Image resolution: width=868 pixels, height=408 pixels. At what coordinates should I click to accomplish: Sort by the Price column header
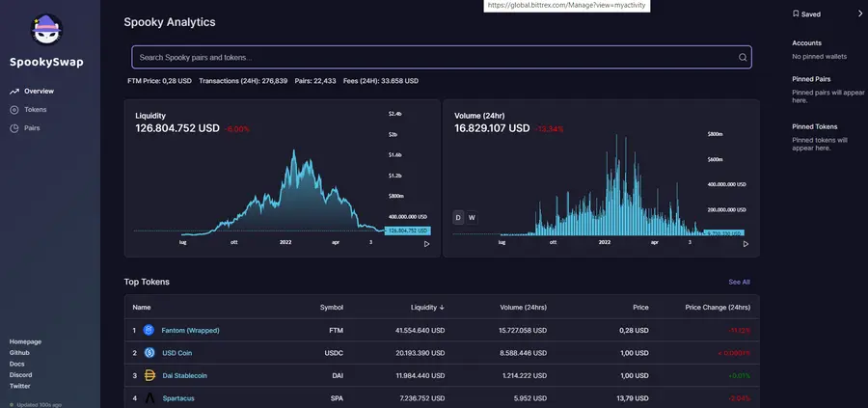[x=641, y=308]
